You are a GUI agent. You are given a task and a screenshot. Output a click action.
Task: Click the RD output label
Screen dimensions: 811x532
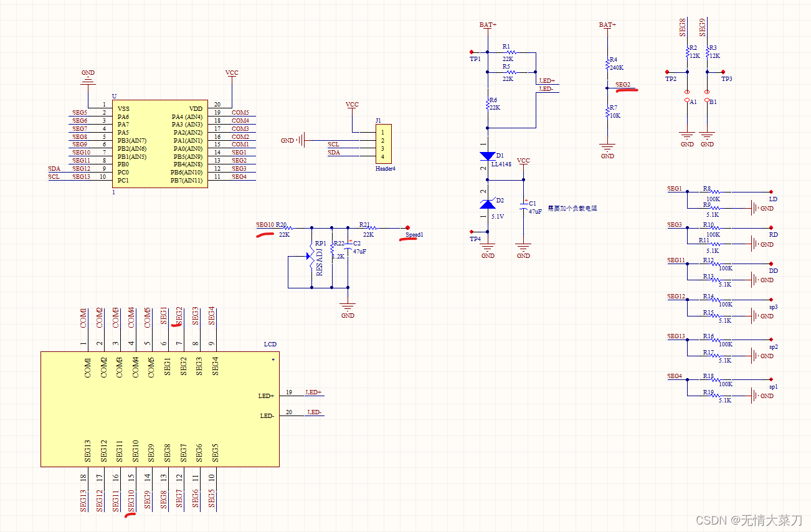(773, 235)
